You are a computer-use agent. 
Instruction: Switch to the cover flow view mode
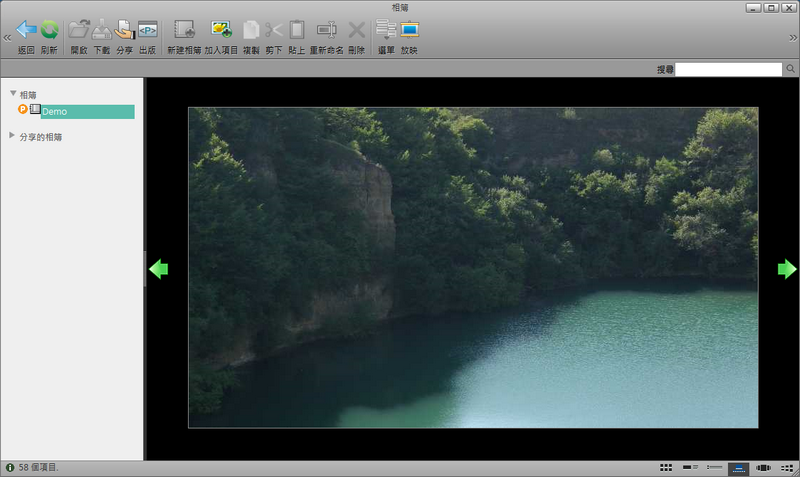[762, 467]
